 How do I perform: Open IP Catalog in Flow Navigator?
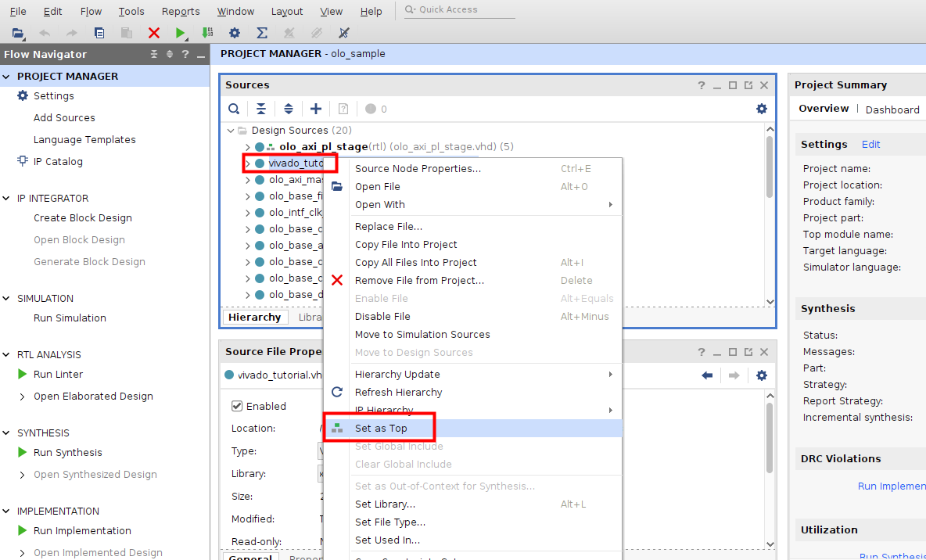click(58, 161)
